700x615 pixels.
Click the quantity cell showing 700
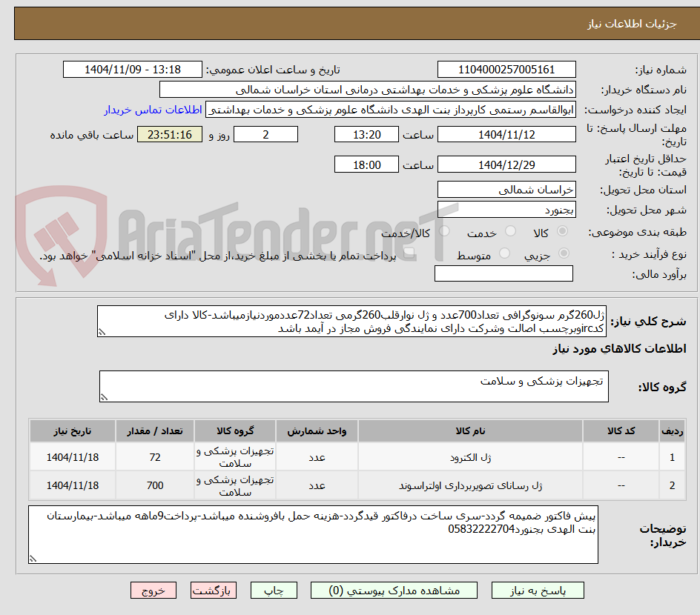tap(155, 485)
